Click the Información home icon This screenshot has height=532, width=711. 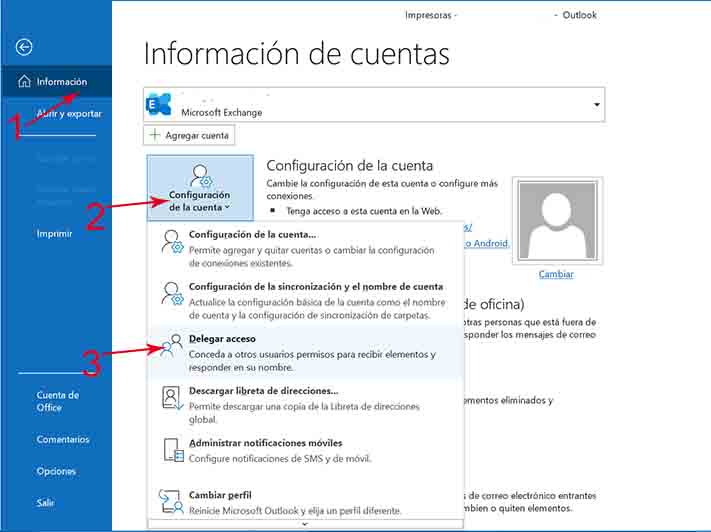click(x=24, y=81)
